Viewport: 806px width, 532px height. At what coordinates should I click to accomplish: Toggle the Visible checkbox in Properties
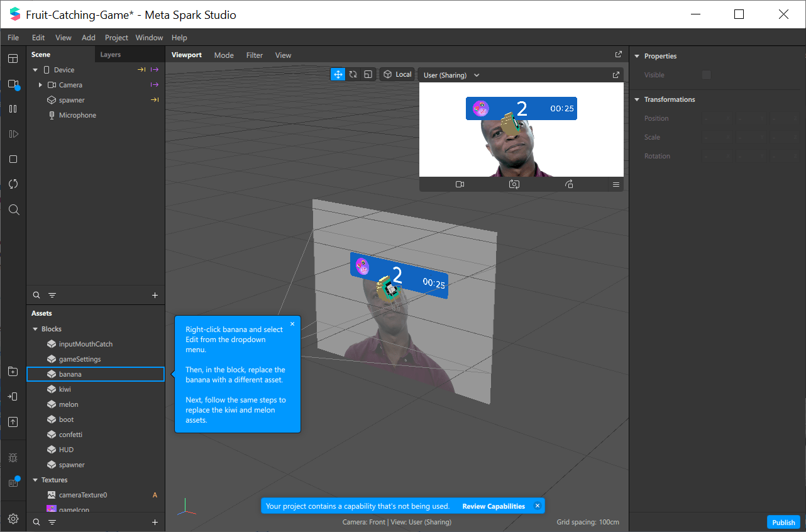coord(707,75)
